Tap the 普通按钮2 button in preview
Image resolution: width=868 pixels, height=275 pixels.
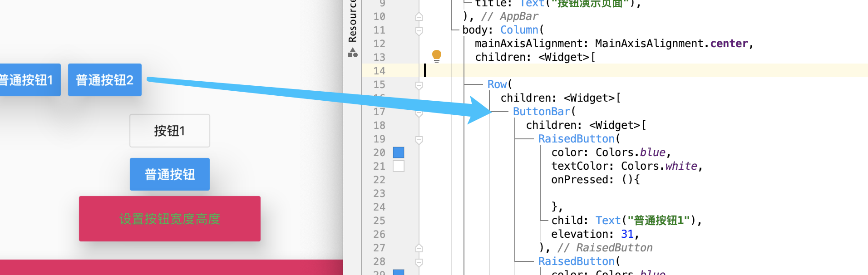pos(105,80)
